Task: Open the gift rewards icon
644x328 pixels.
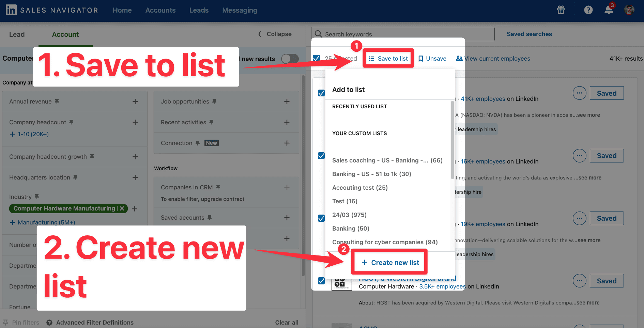Action: point(561,10)
